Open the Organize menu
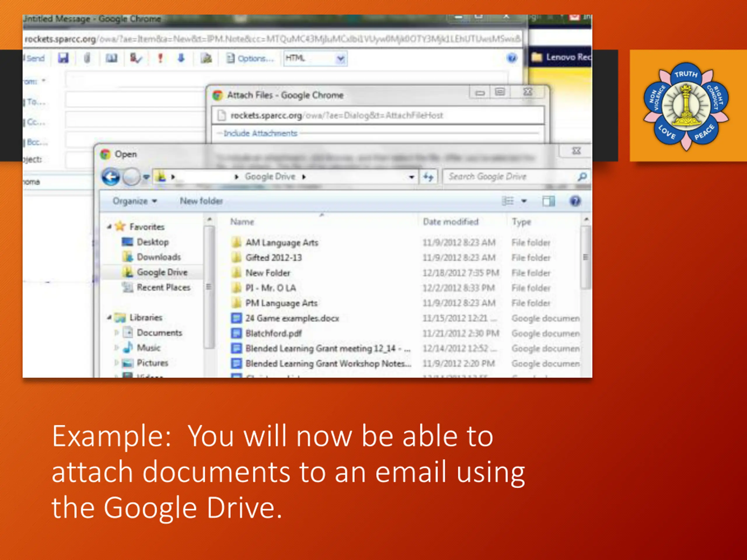Screen dimensions: 747x560 pos(135,201)
